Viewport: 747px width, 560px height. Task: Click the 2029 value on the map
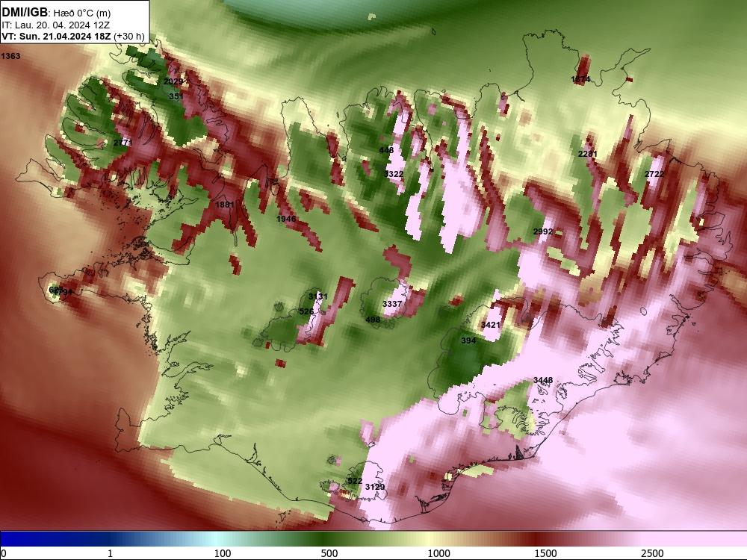point(173,81)
